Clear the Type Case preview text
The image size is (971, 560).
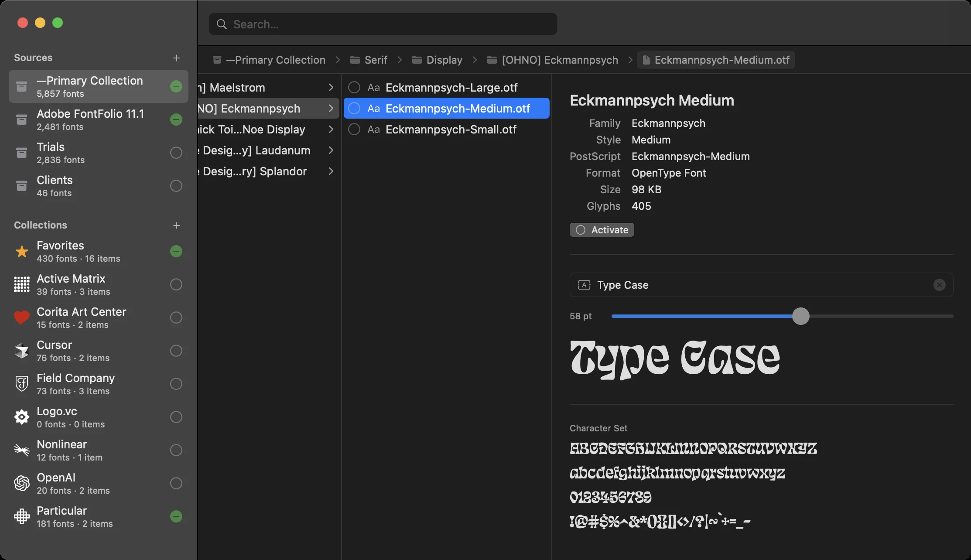pos(940,285)
